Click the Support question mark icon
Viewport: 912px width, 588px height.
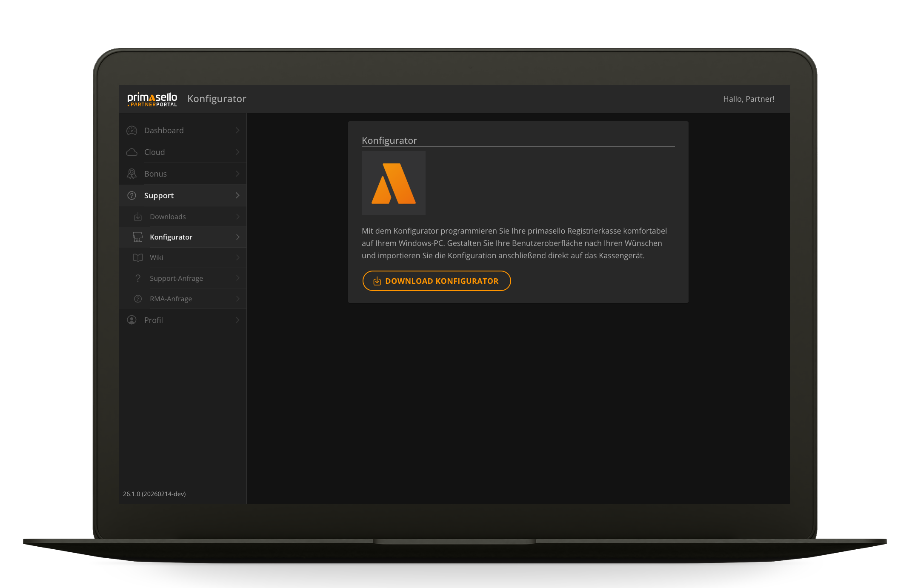point(132,195)
